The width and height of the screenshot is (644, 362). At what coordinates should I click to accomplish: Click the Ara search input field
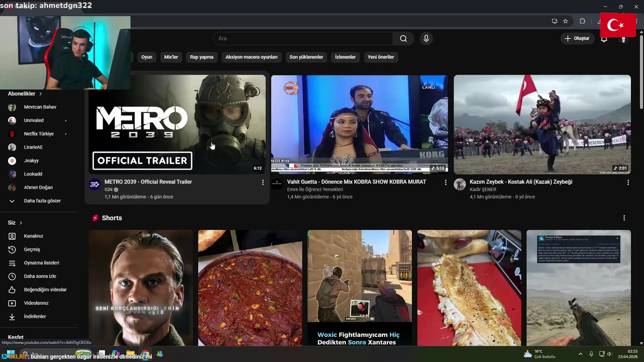(303, 39)
